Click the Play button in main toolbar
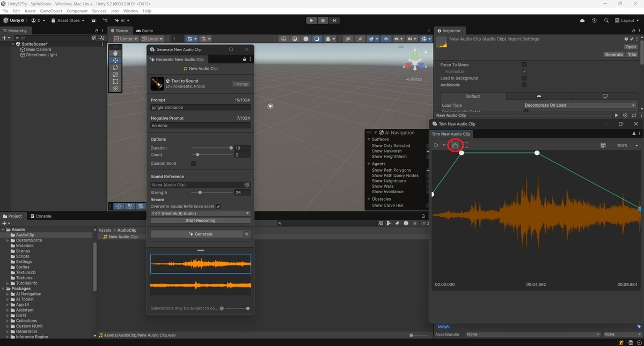The image size is (644, 346). 312,20
